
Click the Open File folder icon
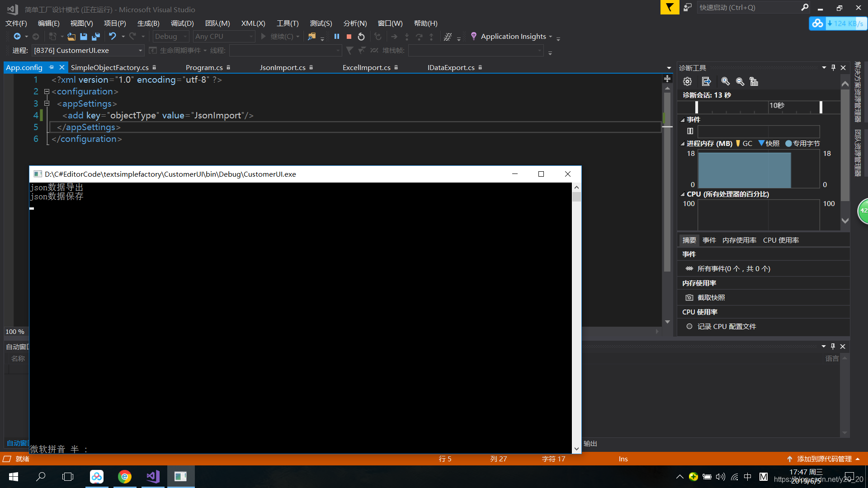coord(71,37)
